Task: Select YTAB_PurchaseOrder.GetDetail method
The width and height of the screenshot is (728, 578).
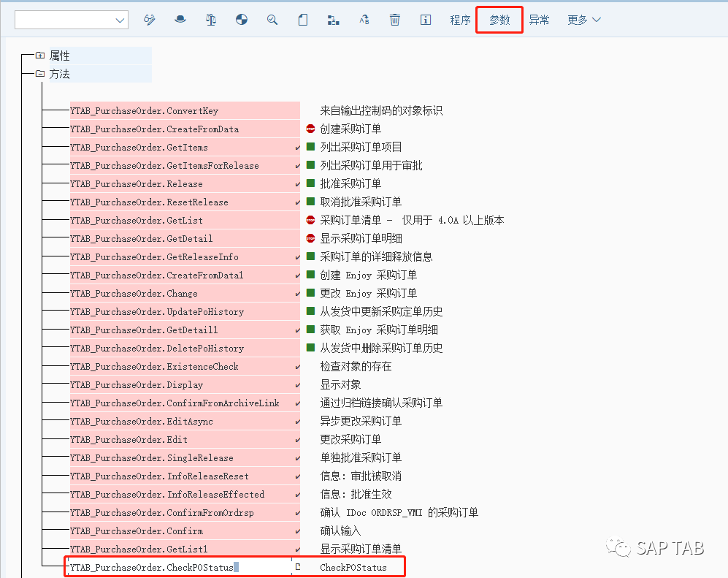Action: pos(185,238)
